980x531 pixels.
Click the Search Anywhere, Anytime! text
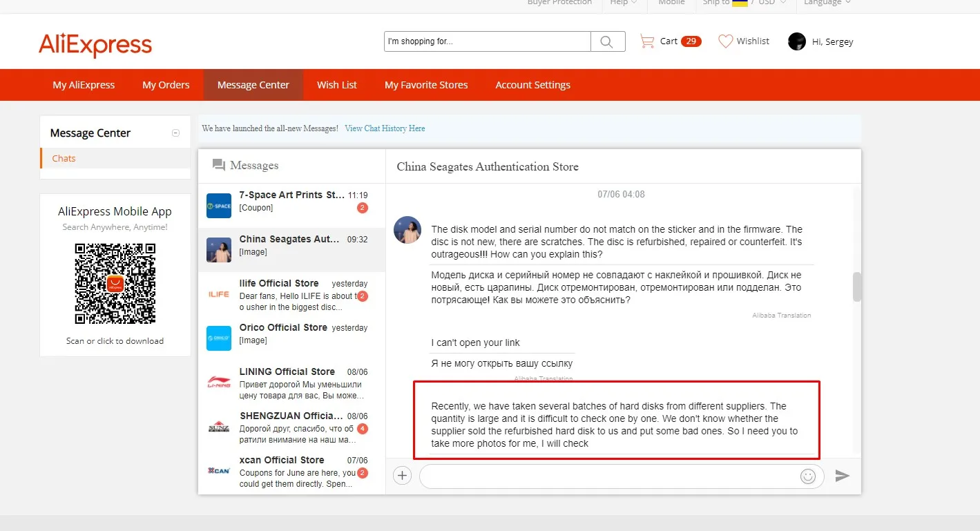tap(115, 227)
